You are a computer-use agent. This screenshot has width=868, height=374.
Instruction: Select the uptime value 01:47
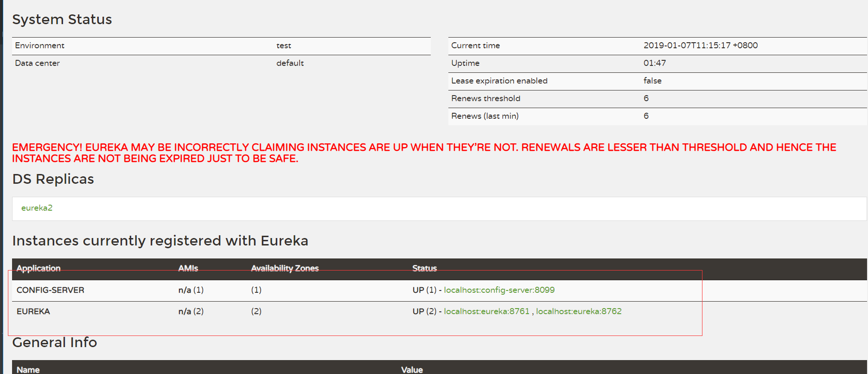click(655, 63)
